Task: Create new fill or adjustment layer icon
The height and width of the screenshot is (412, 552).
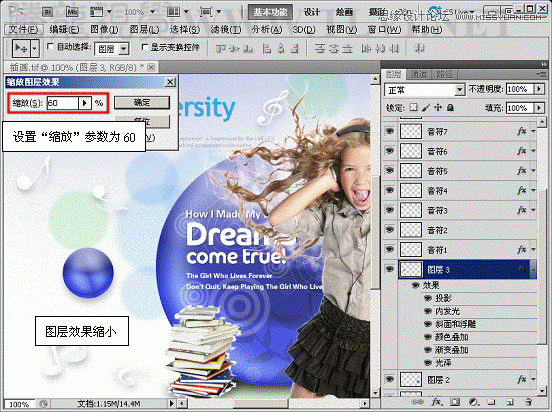Action: coord(473,402)
